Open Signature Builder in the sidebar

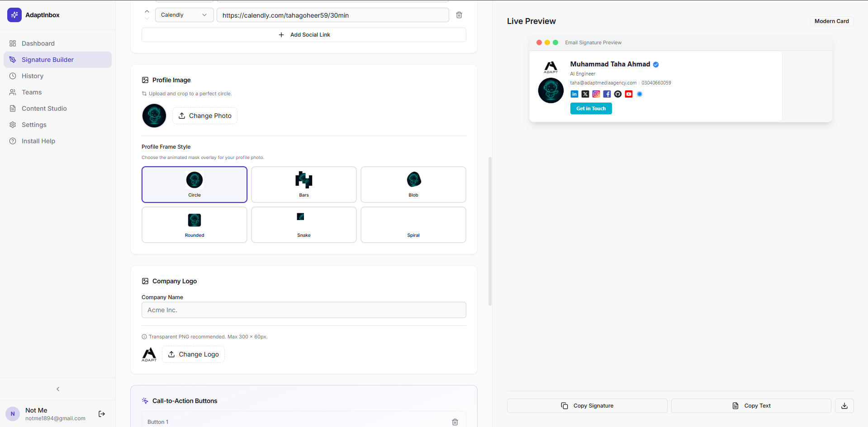click(x=57, y=60)
